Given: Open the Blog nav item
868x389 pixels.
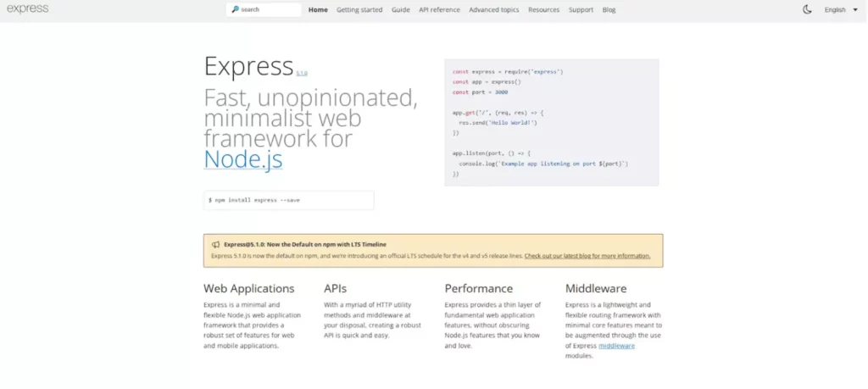Looking at the screenshot, I should 609,9.
